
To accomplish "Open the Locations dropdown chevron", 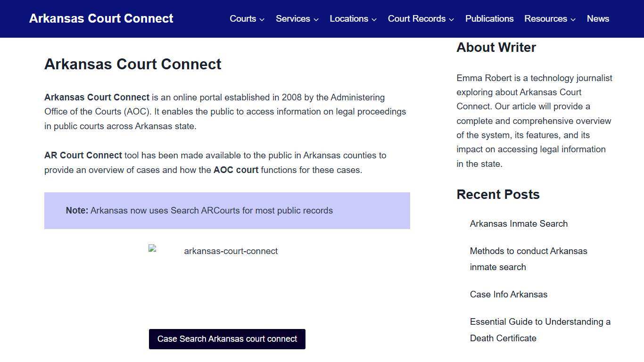I will (x=374, y=19).
